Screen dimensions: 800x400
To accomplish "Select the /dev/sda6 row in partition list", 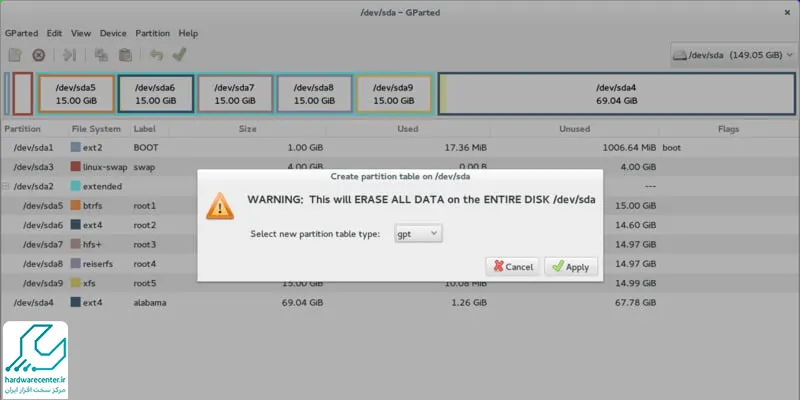I will [x=400, y=225].
